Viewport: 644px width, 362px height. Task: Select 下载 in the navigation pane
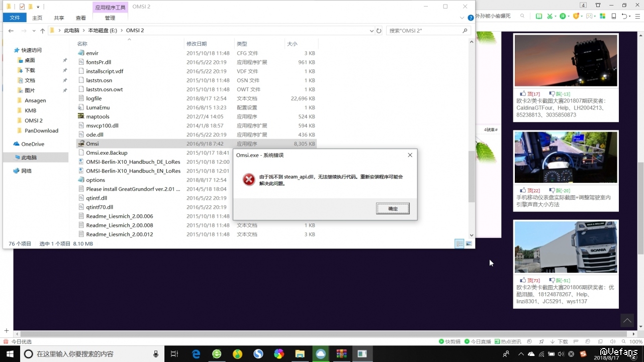tap(30, 70)
